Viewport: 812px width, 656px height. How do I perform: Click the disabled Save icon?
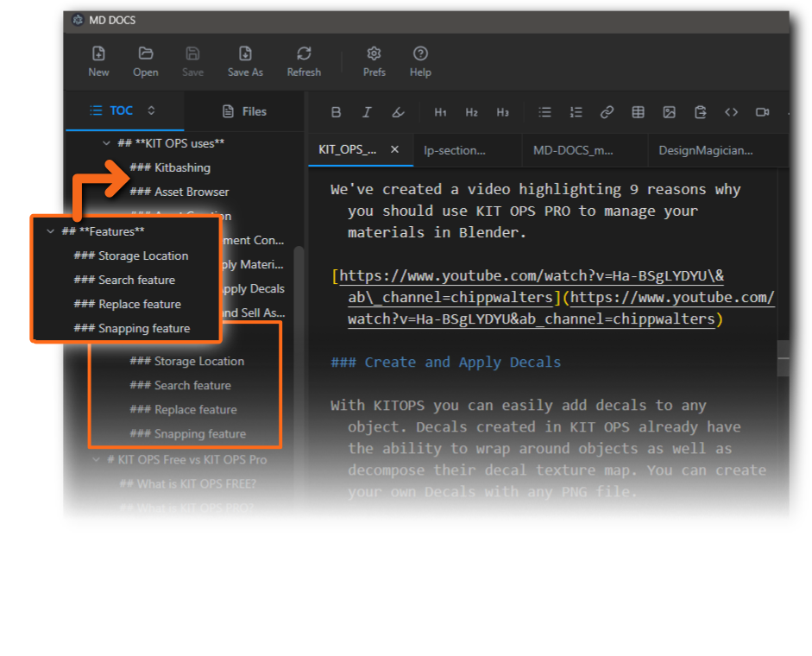tap(192, 61)
